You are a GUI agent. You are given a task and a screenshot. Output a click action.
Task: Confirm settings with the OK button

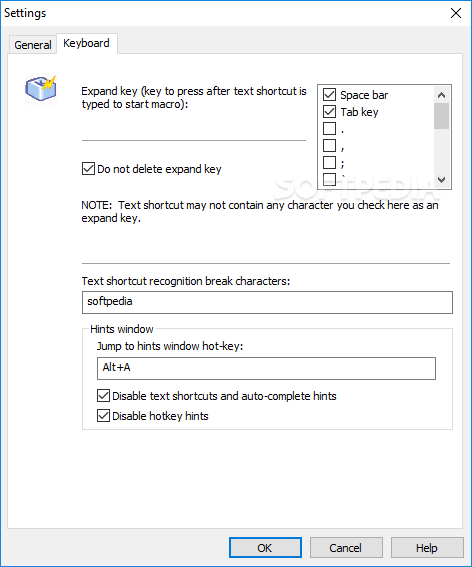click(x=265, y=548)
